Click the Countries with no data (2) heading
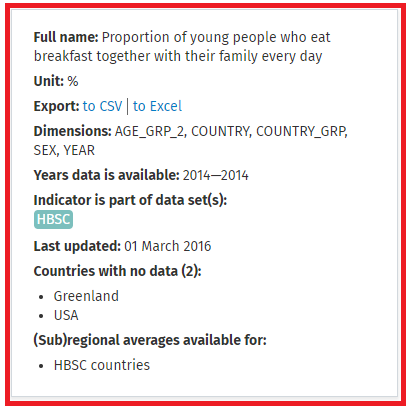This screenshot has width=414, height=417. click(118, 271)
